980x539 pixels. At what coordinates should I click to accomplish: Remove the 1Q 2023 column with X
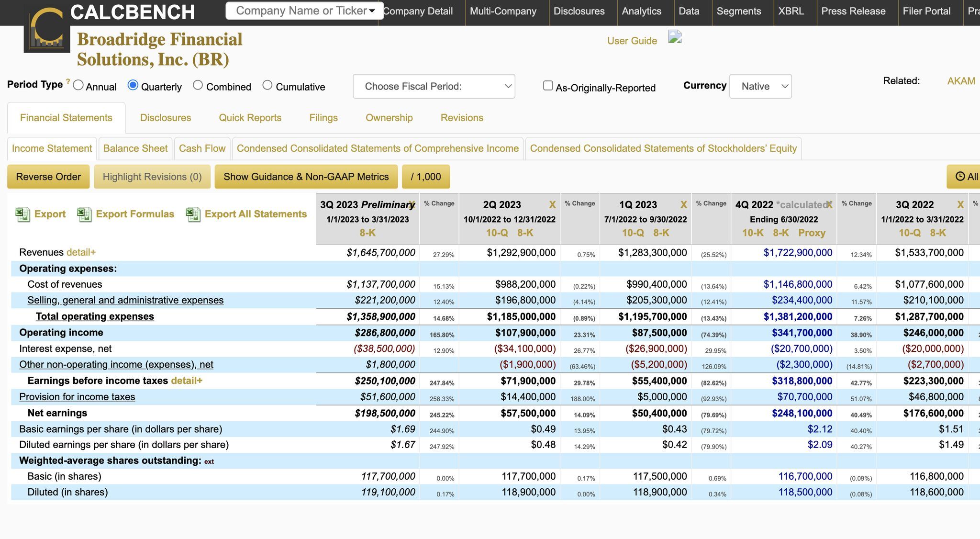(x=683, y=205)
